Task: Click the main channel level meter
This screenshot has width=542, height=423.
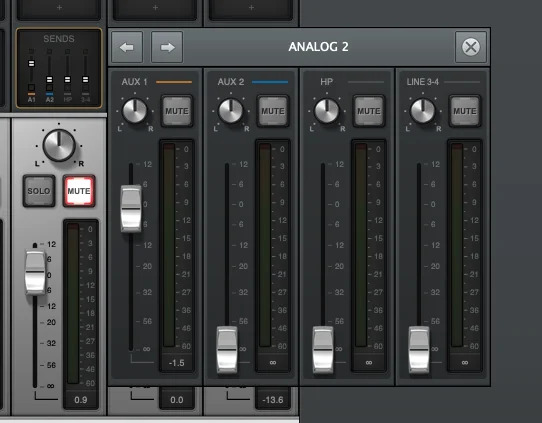Action: (x=73, y=304)
